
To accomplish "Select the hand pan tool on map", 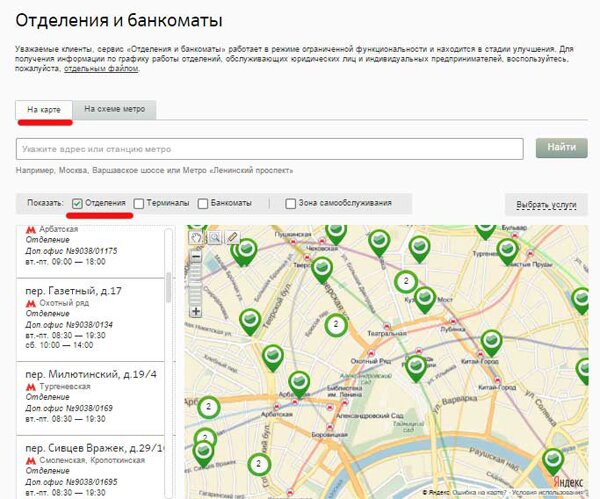I will (196, 238).
